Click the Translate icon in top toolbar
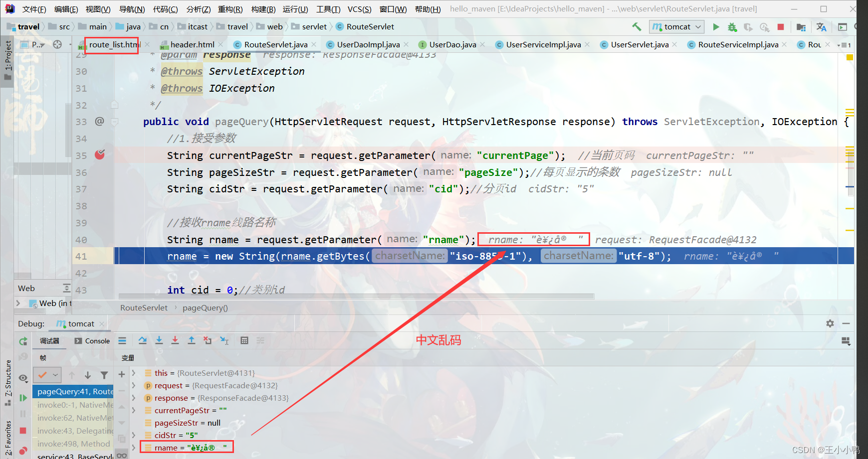868x459 pixels. [x=822, y=27]
